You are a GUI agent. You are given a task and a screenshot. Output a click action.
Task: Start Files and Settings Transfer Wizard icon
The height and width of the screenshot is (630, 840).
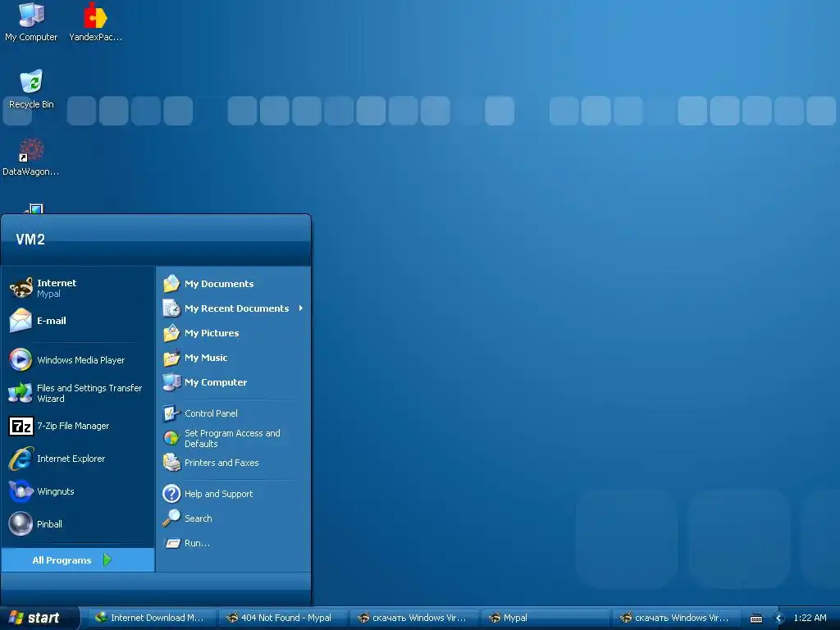click(x=21, y=393)
